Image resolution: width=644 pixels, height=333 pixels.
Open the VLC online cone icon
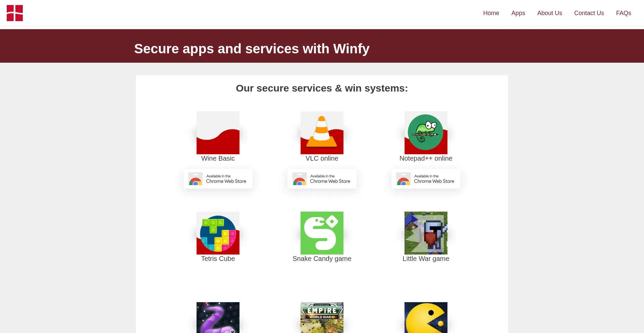coord(322,133)
